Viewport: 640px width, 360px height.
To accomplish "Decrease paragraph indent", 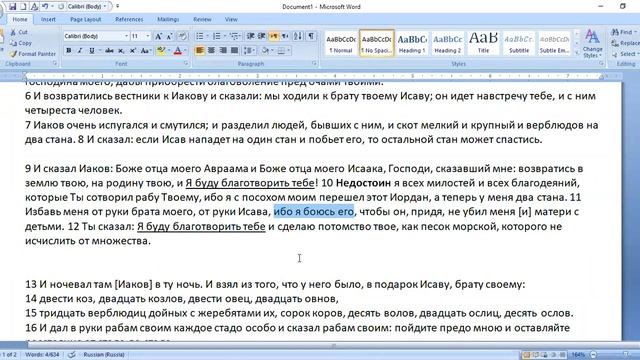I will click(251, 36).
